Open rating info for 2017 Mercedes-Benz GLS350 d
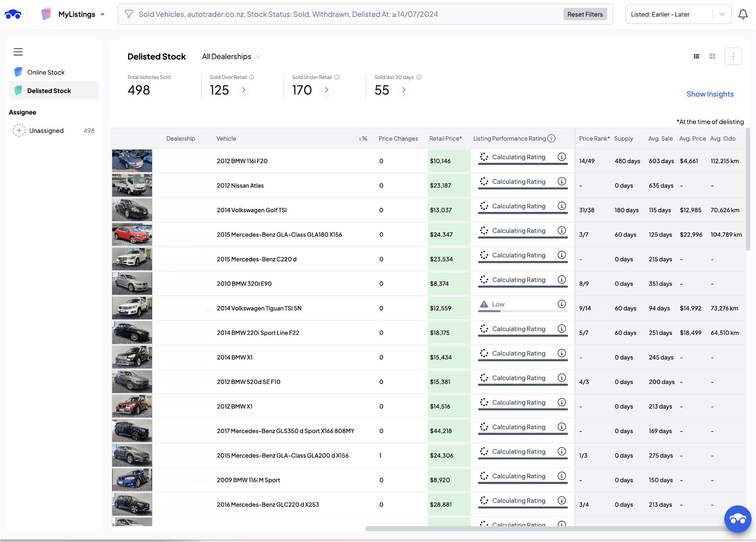This screenshot has width=756, height=542. [x=562, y=427]
